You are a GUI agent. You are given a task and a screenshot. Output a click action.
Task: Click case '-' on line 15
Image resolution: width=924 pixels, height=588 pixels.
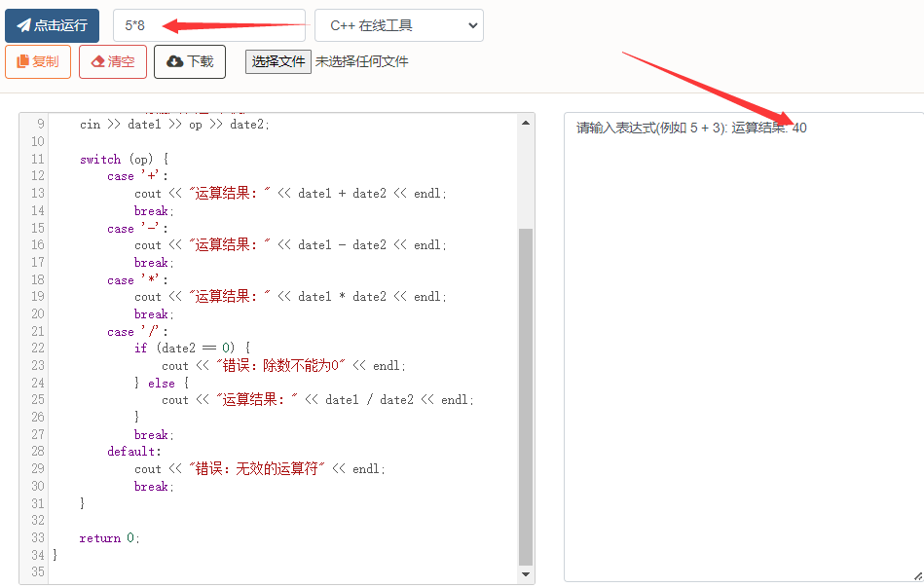pos(137,228)
